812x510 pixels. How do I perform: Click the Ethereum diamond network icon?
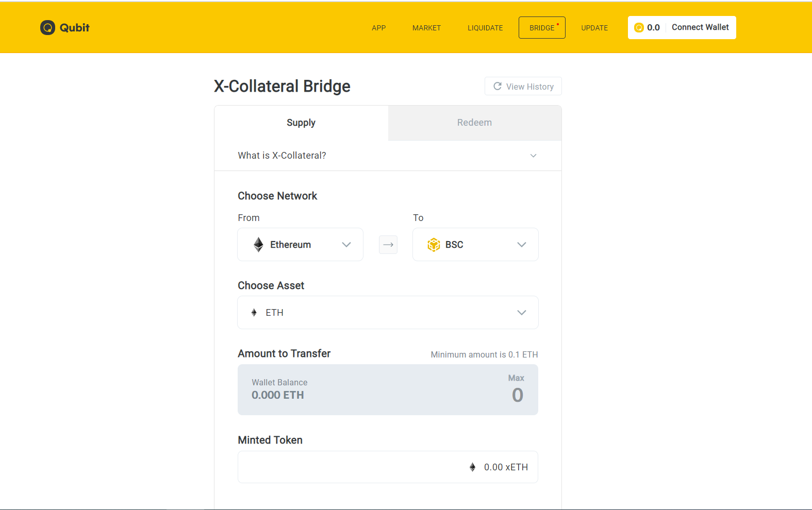click(259, 245)
